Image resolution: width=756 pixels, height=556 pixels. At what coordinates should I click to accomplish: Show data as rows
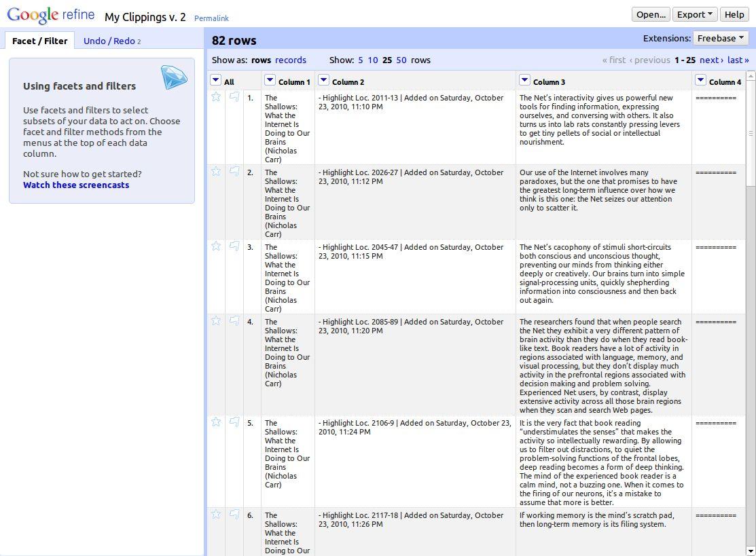[x=262, y=60]
